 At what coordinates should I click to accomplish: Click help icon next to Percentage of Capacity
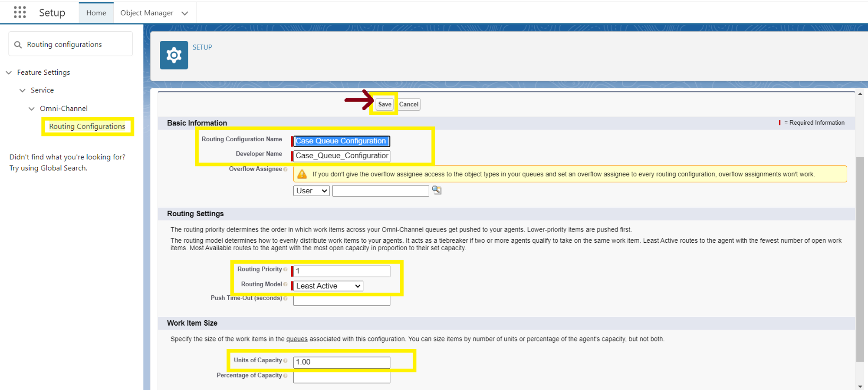click(285, 376)
